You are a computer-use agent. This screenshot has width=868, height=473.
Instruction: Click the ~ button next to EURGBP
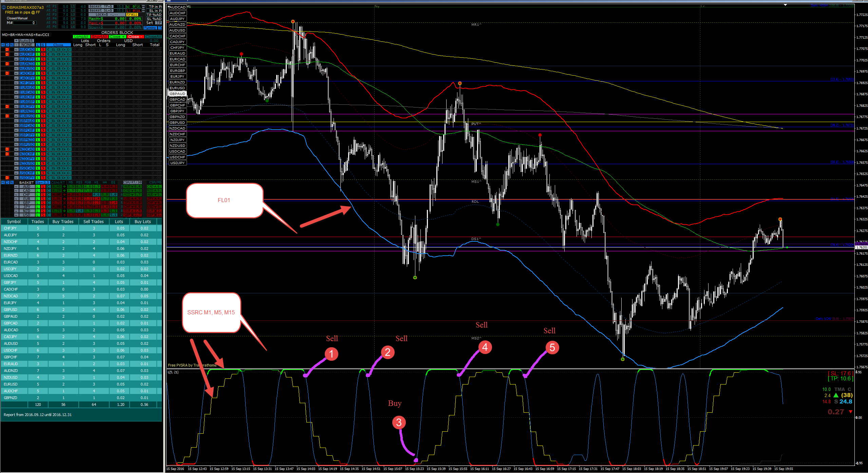point(16,102)
